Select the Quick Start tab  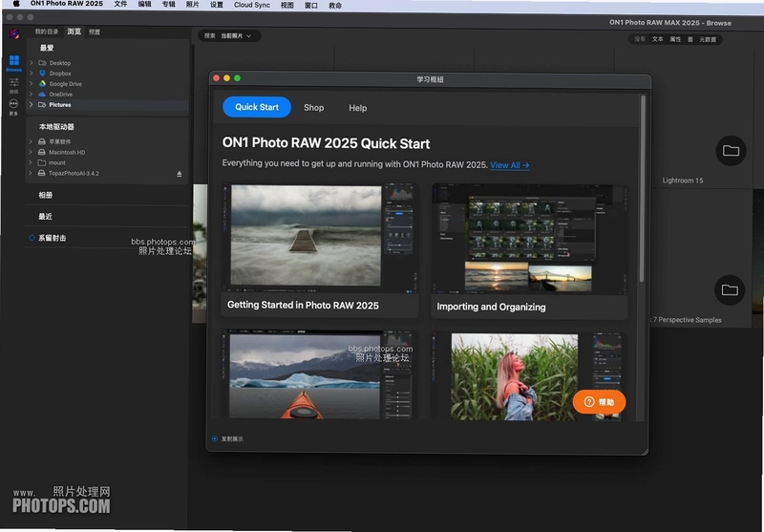pos(257,107)
